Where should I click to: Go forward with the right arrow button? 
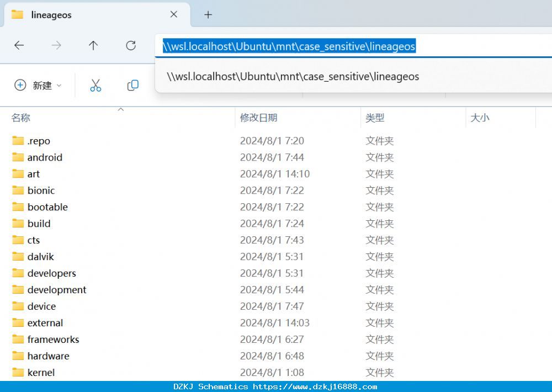point(56,45)
